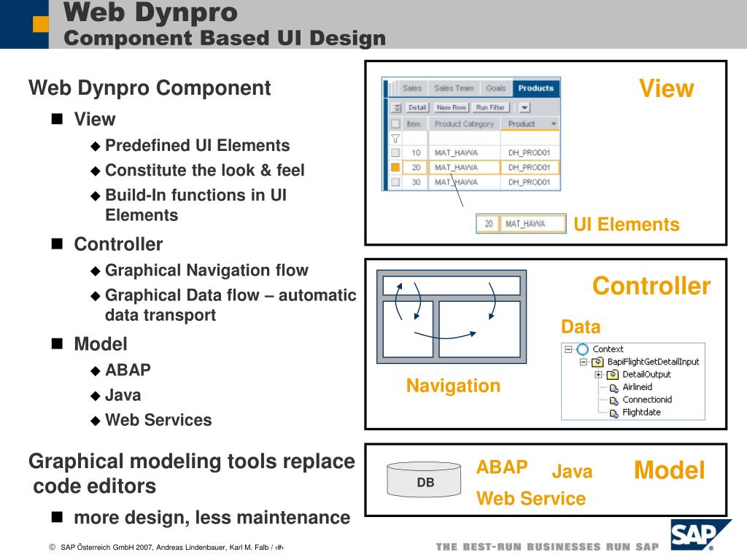Click the Connectionid attribute icon
Image resolution: width=747 pixels, height=560 pixels.
[x=614, y=400]
